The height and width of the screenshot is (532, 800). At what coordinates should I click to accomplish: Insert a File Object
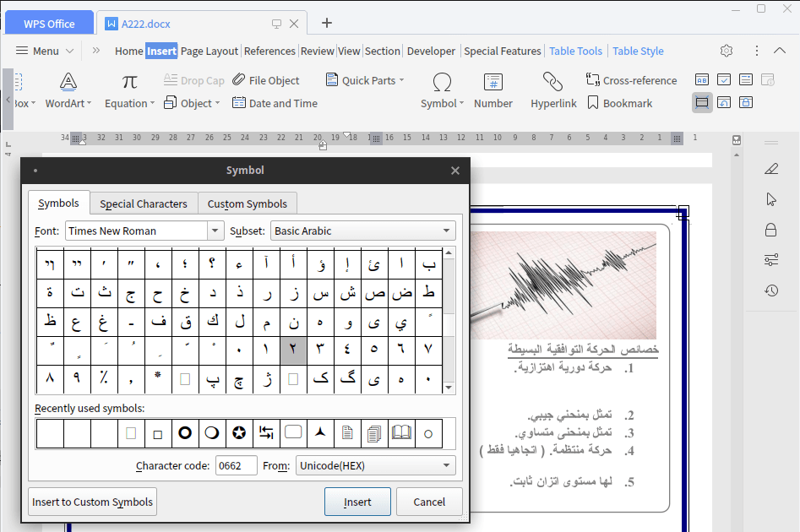pyautogui.click(x=267, y=80)
